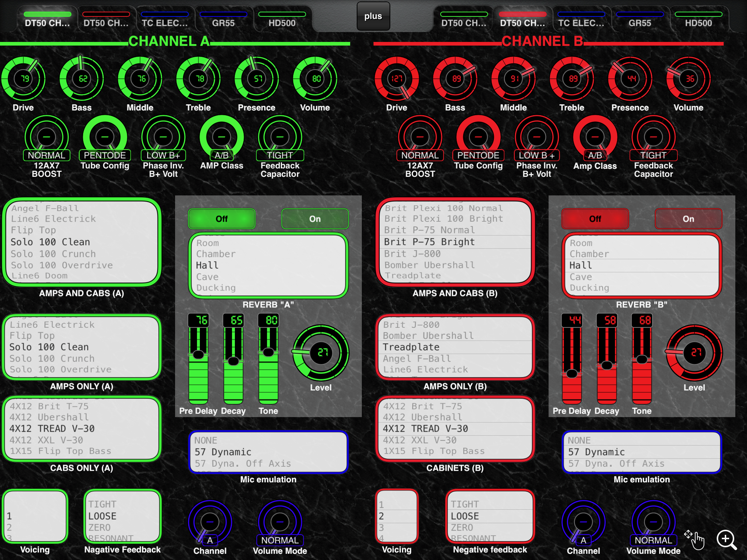Toggle Channel B Phase Inv. B+ Volt knob
747x560 pixels.
537,137
